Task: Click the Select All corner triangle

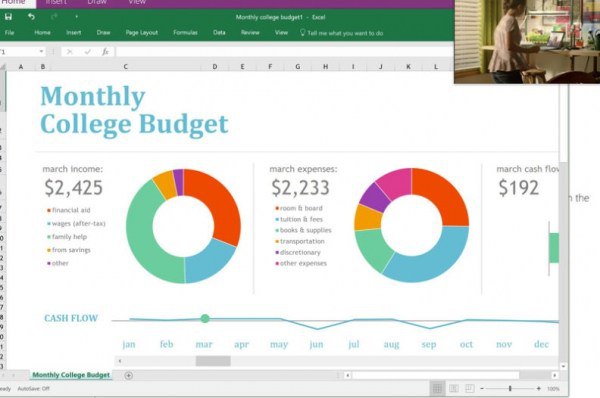Action: [3, 67]
